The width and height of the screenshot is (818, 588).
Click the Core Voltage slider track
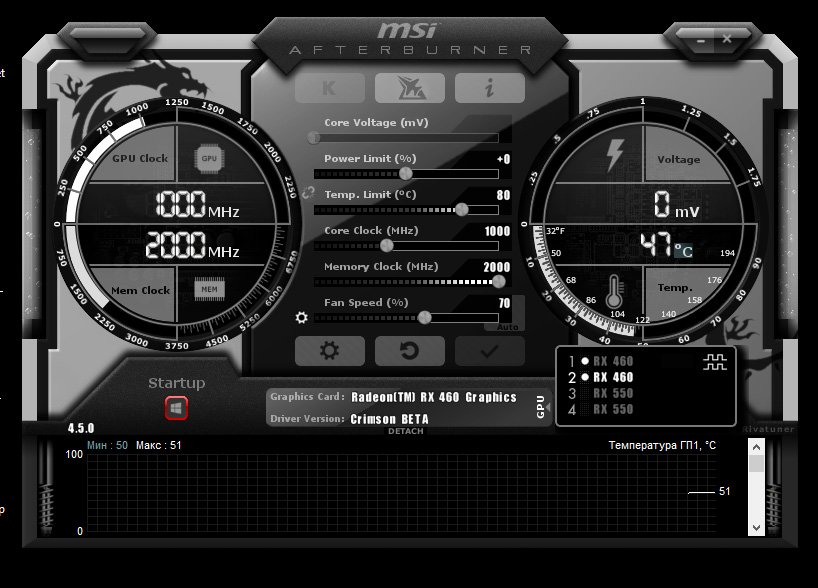(x=406, y=138)
